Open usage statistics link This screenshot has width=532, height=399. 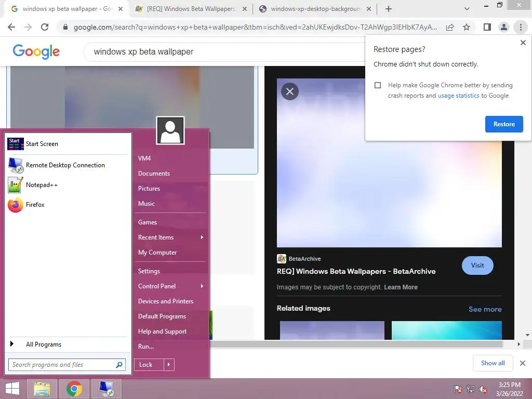click(x=458, y=96)
